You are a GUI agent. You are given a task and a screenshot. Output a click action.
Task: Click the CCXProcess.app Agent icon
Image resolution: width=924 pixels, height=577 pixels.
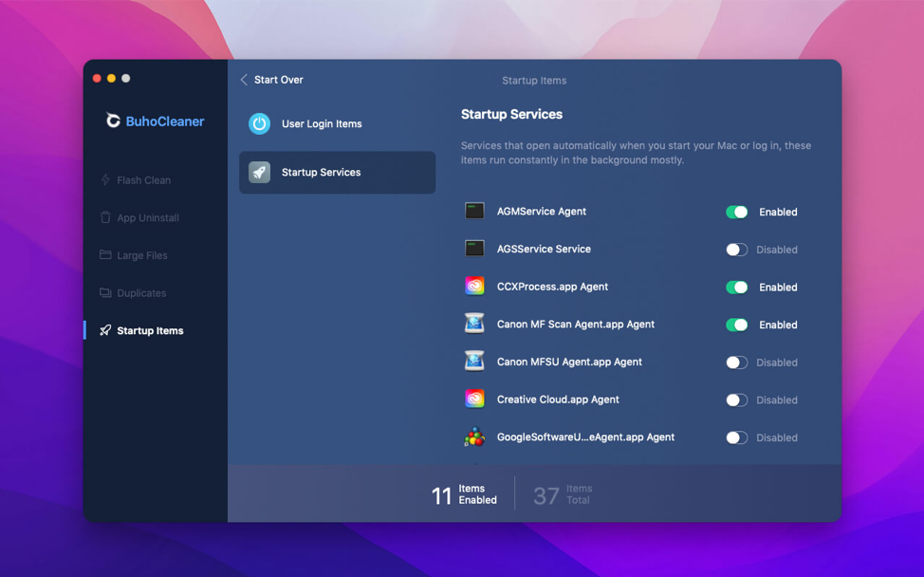[x=474, y=286]
